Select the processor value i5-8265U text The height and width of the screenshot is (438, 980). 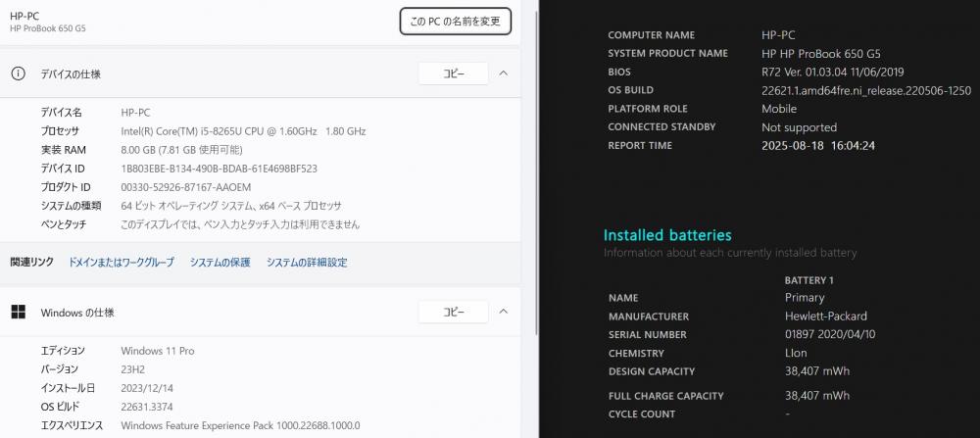(243, 131)
